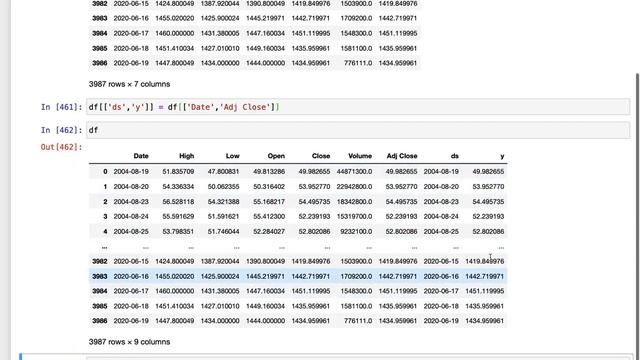640x360 pixels.
Task: Select the In [462] cell containing df
Action: [x=358, y=130]
